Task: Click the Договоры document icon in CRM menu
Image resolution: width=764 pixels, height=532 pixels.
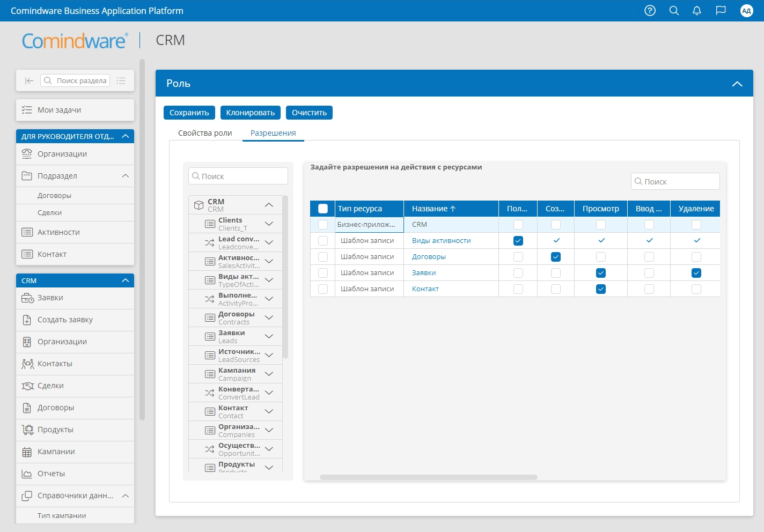Action: point(27,408)
